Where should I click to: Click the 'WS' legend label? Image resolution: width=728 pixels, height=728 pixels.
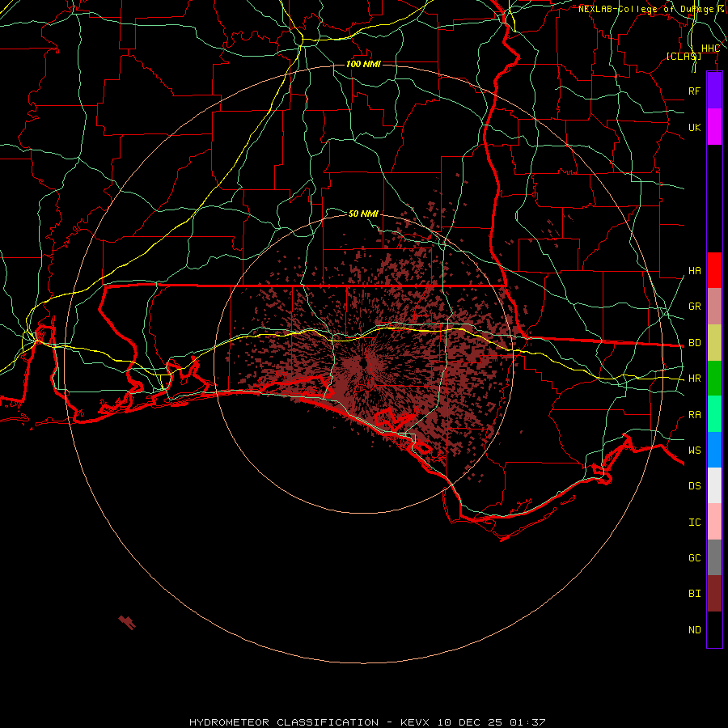point(694,451)
